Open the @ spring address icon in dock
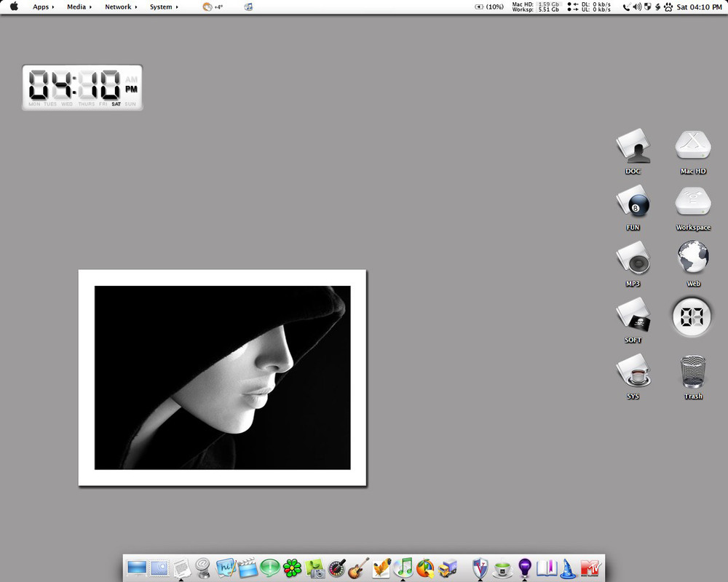The width and height of the screenshot is (728, 582). coord(203,568)
